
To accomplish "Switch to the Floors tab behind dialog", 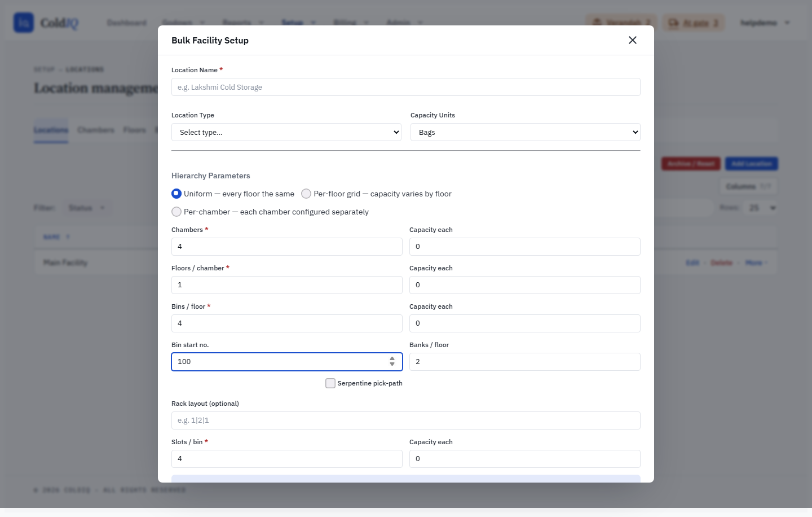I will tap(135, 130).
